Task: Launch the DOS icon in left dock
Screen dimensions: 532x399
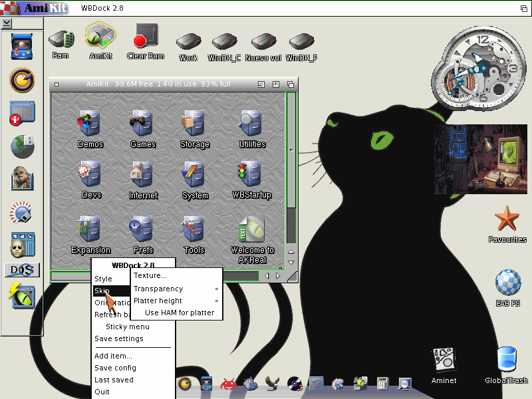Action: [x=22, y=270]
